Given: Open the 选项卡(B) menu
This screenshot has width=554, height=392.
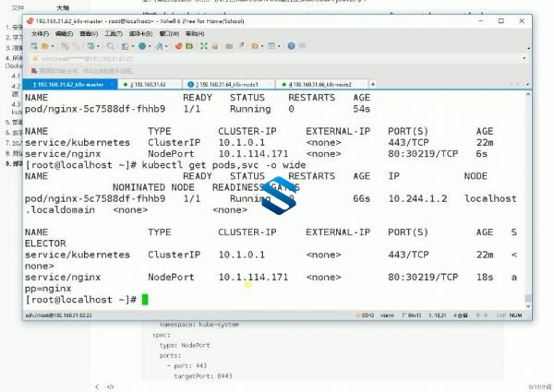Looking at the screenshot, I should click(x=140, y=34).
